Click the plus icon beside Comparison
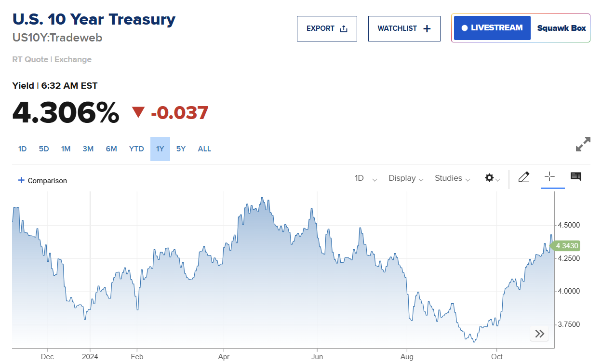 [x=21, y=180]
